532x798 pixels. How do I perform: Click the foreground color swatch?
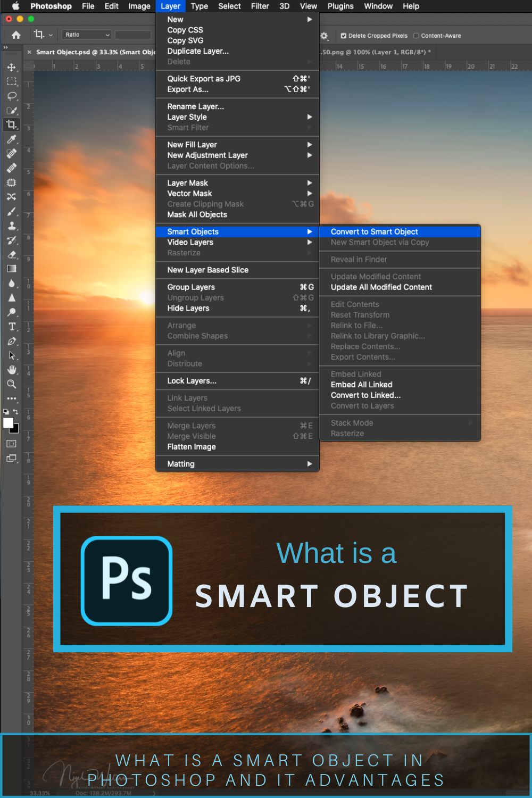click(x=9, y=423)
